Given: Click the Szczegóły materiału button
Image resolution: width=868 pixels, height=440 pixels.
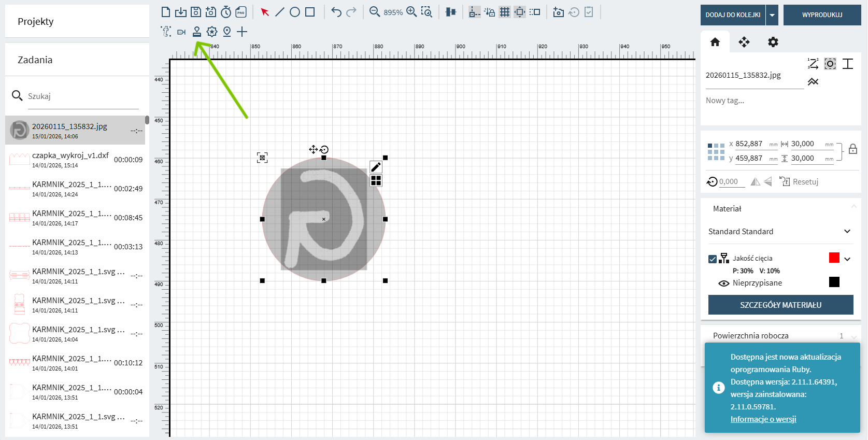Looking at the screenshot, I should click(780, 305).
